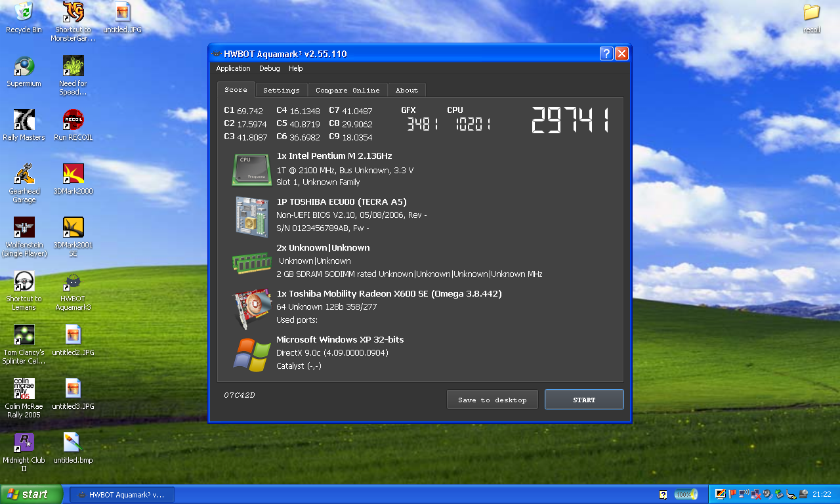
Task: Click the 07C42D checksum text
Action: pos(240,395)
